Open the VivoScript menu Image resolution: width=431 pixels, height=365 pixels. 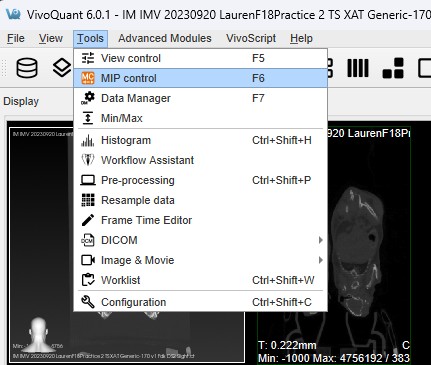point(251,38)
